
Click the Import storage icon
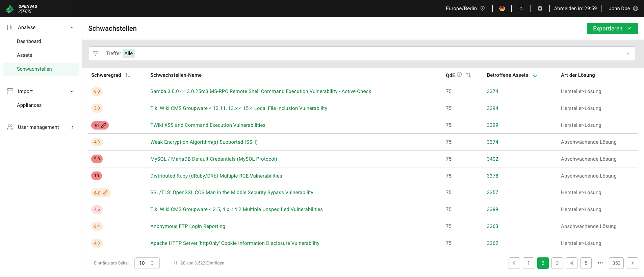pyautogui.click(x=10, y=91)
